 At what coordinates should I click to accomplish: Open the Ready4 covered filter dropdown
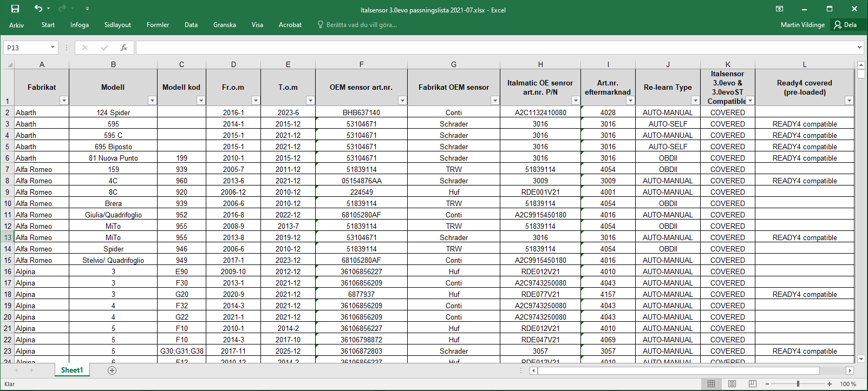849,101
